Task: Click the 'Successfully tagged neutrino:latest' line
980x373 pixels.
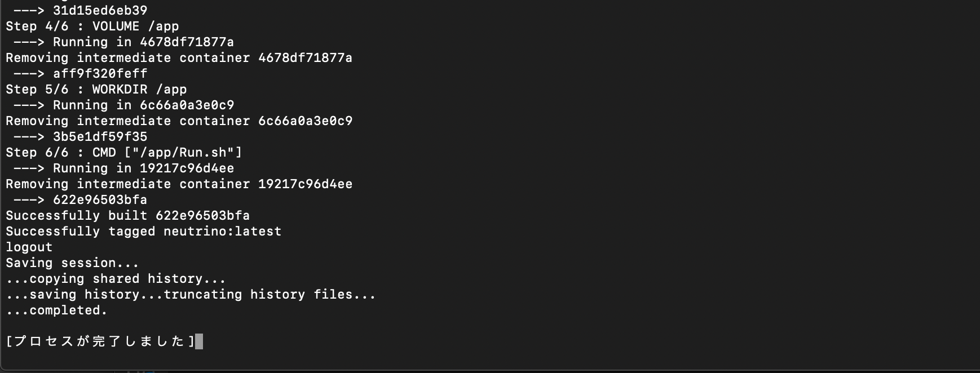Action: 144,232
